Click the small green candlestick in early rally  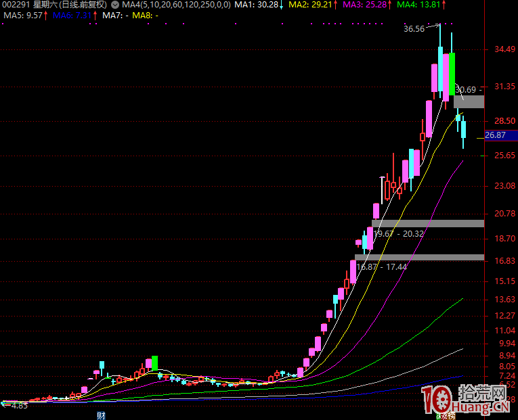point(155,362)
